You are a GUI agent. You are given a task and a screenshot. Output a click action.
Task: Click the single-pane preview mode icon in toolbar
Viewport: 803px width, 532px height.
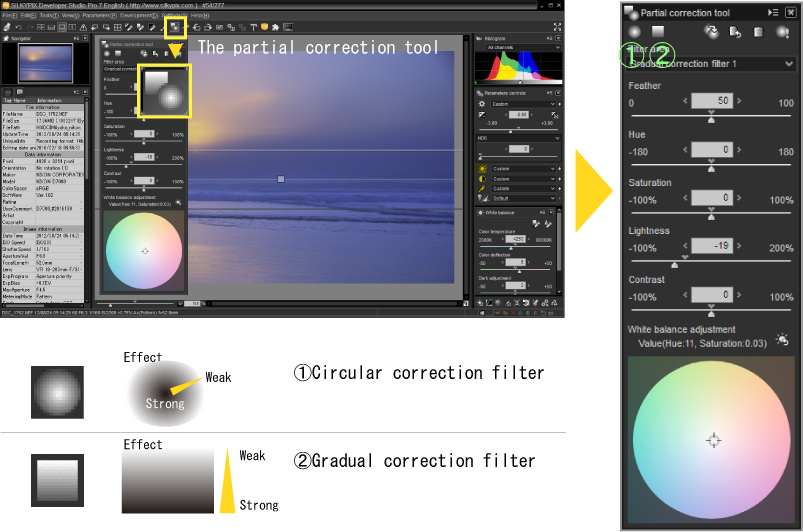click(62, 28)
